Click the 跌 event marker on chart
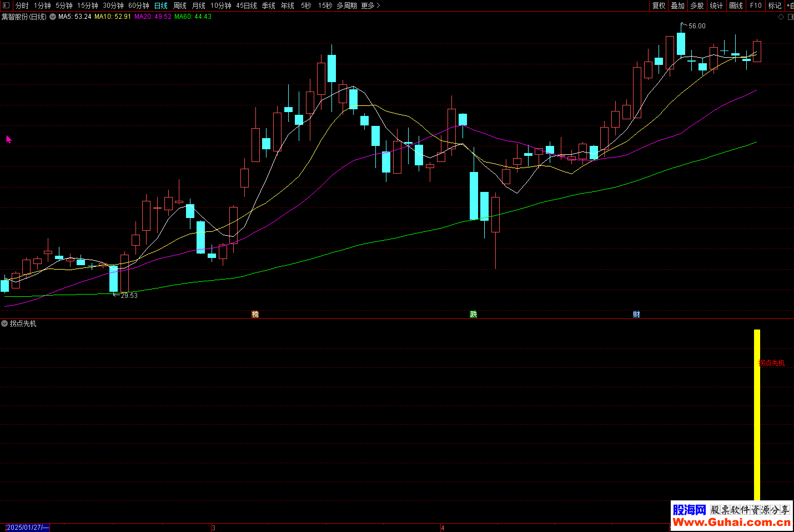The image size is (794, 532). pos(473,314)
